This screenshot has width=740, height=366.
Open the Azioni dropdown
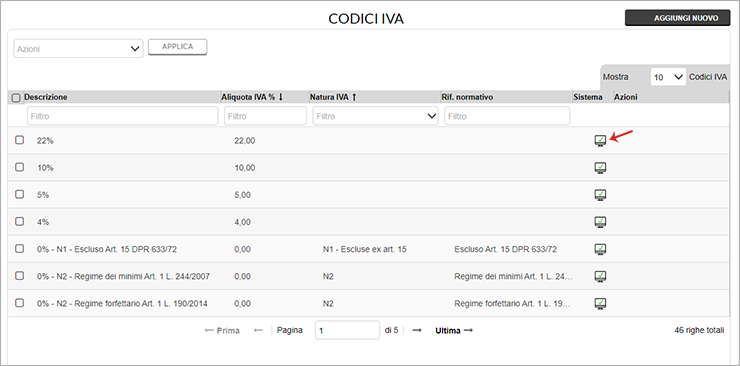(x=78, y=49)
